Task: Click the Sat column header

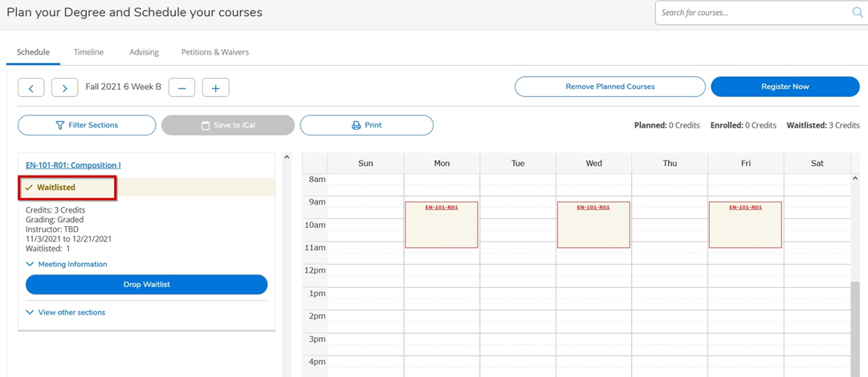Action: pos(817,163)
